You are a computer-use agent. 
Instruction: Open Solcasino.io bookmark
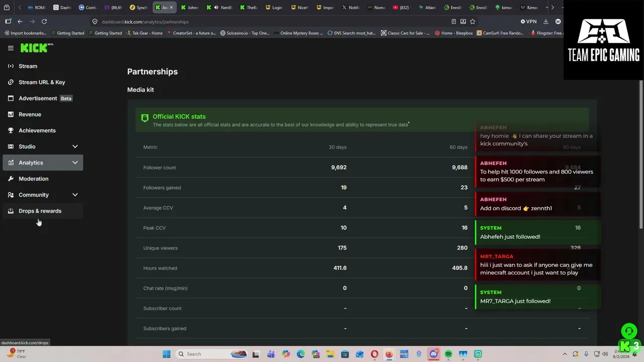245,33
